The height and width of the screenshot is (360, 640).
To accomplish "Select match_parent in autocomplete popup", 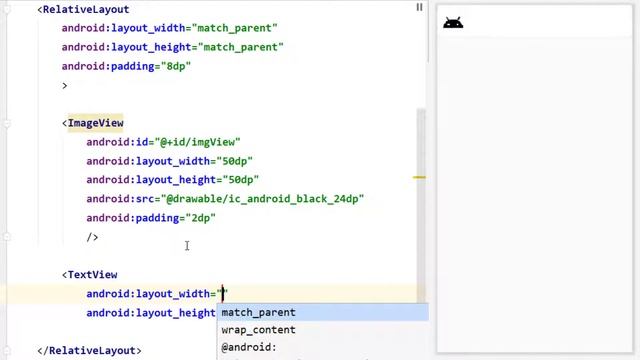I will tap(322, 312).
